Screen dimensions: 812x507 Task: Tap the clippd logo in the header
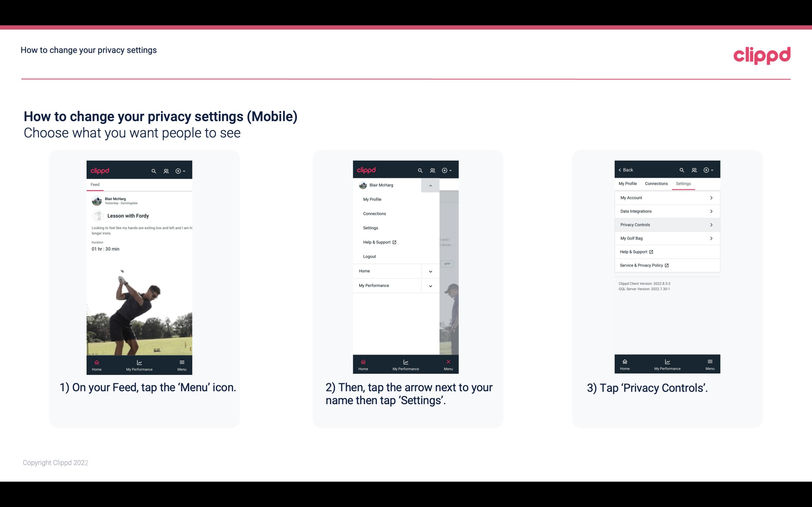pyautogui.click(x=762, y=55)
